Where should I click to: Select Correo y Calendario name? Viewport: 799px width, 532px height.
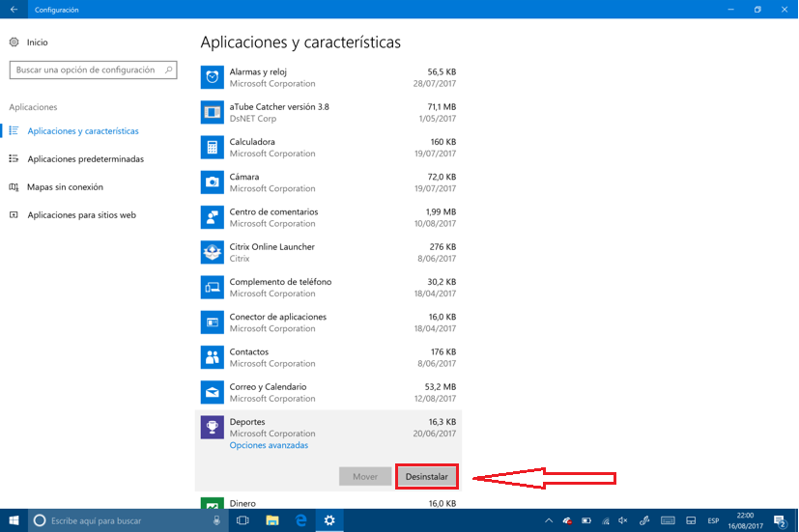pos(268,387)
